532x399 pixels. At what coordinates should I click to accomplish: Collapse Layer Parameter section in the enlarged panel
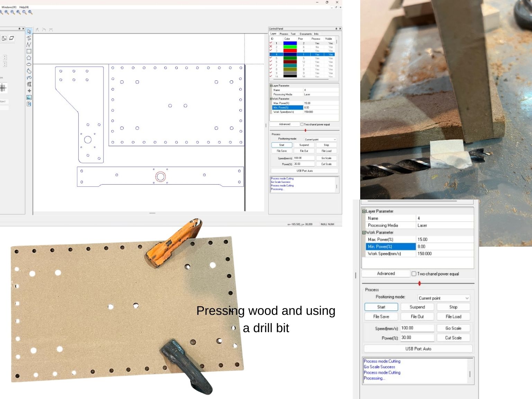point(364,211)
